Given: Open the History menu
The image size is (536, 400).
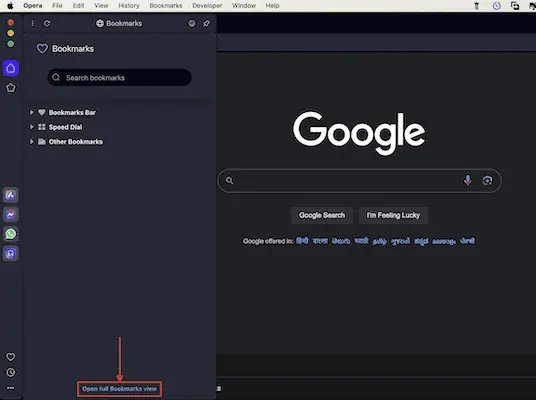Looking at the screenshot, I should pos(129,5).
